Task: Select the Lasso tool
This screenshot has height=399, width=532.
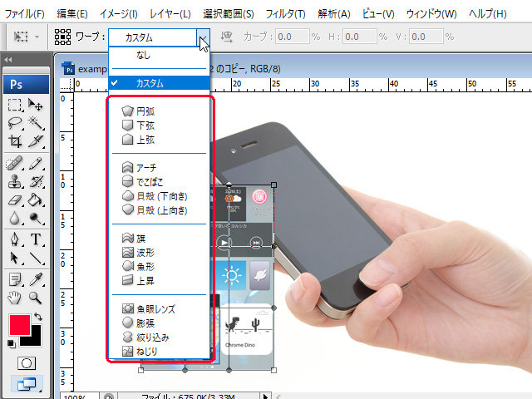Action: (15, 123)
